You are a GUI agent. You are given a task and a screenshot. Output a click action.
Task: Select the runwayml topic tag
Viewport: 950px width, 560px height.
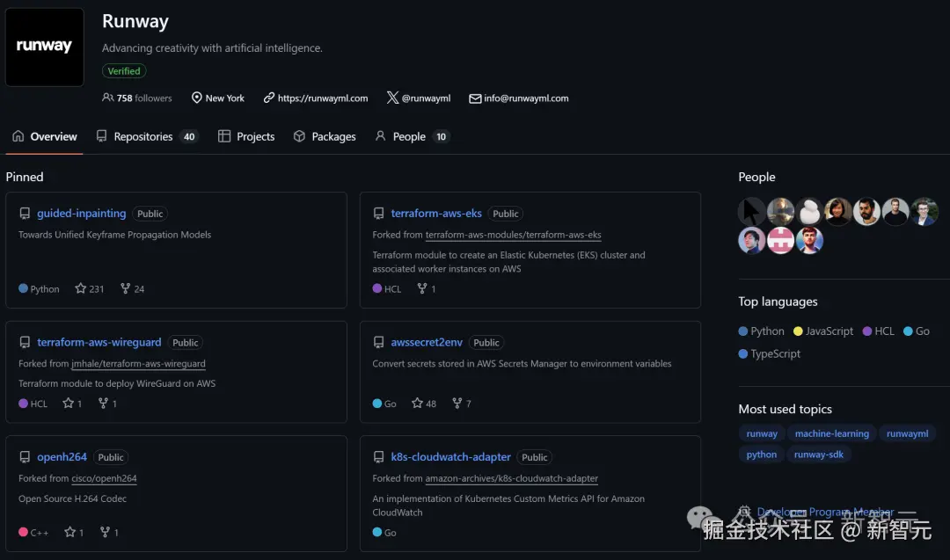907,433
